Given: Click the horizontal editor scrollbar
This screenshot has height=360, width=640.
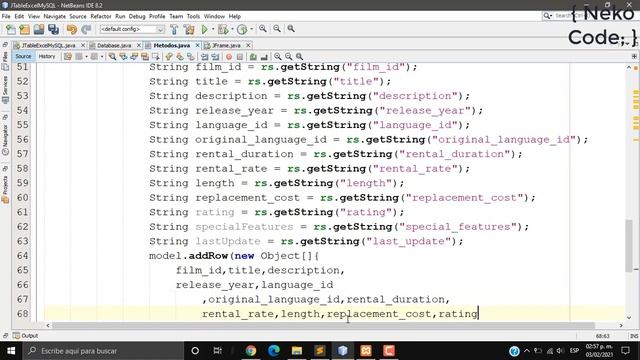Looking at the screenshot, I should point(323,325).
